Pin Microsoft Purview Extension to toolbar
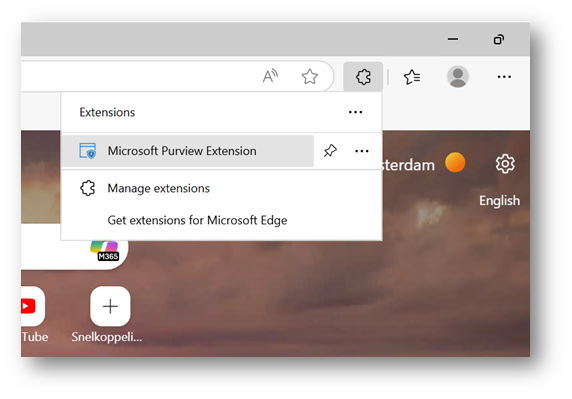The image size is (572, 399). point(330,151)
